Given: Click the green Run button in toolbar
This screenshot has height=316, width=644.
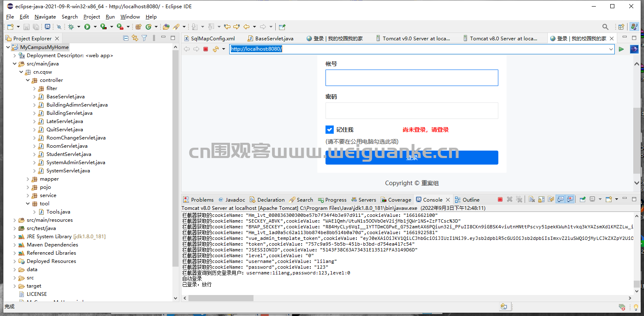Looking at the screenshot, I should pos(87,27).
